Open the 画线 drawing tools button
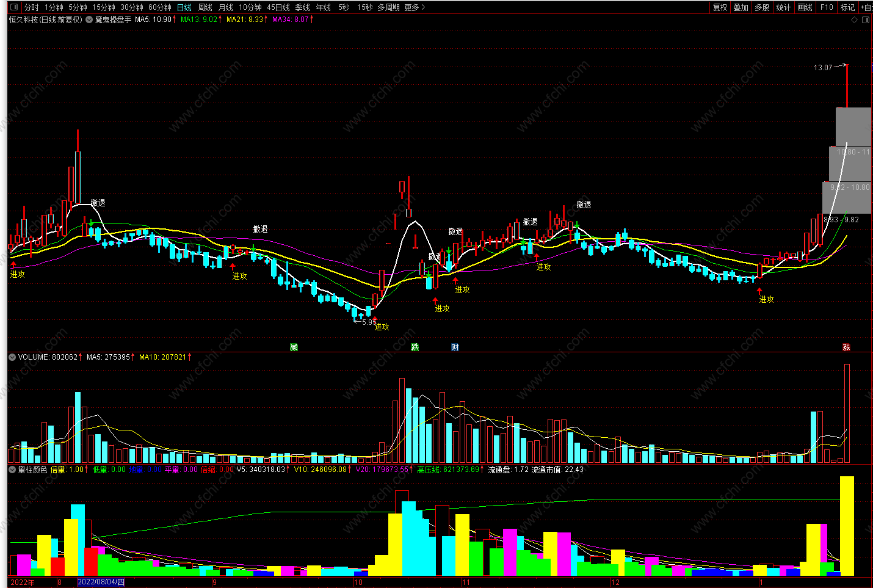 pos(805,7)
